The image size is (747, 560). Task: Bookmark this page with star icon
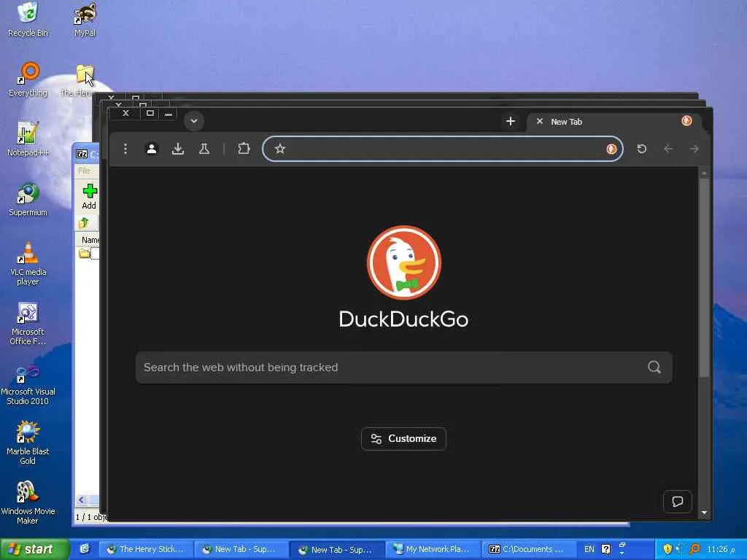tap(280, 149)
